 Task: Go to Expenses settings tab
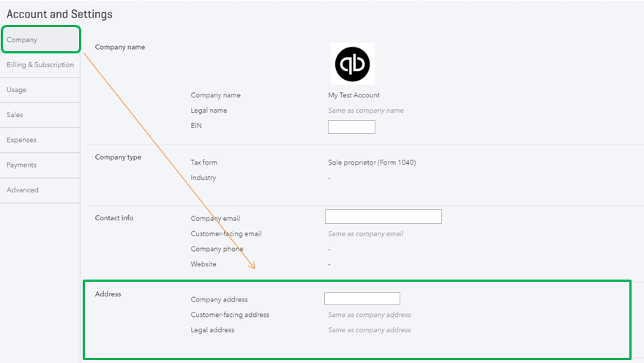click(40, 140)
